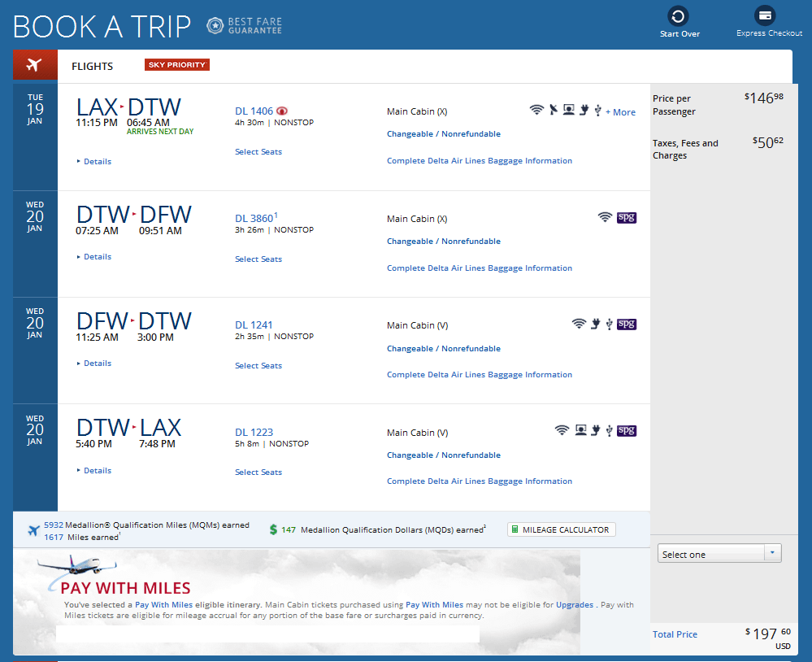Open Changeable / Nonrefundable link for DFW-DTW
This screenshot has height=662, width=812.
point(444,349)
